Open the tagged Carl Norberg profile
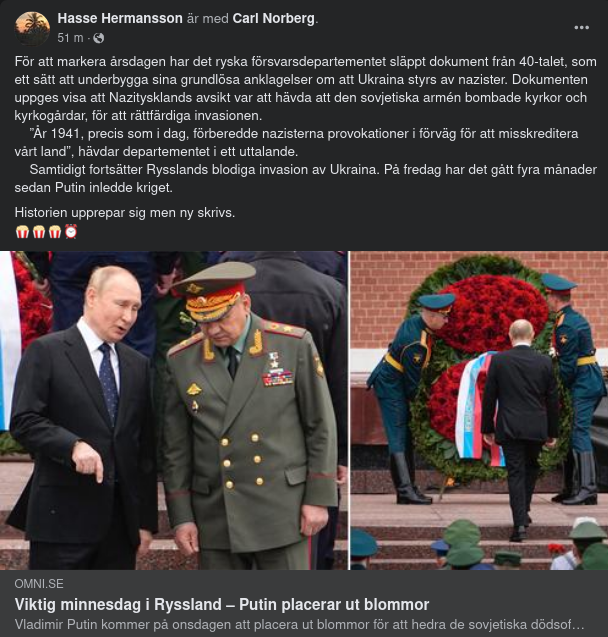Viewport: 608px width, 637px height. (x=273, y=18)
